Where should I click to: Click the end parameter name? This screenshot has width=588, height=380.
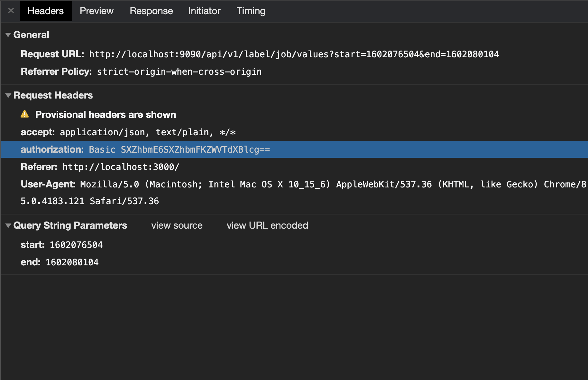31,262
